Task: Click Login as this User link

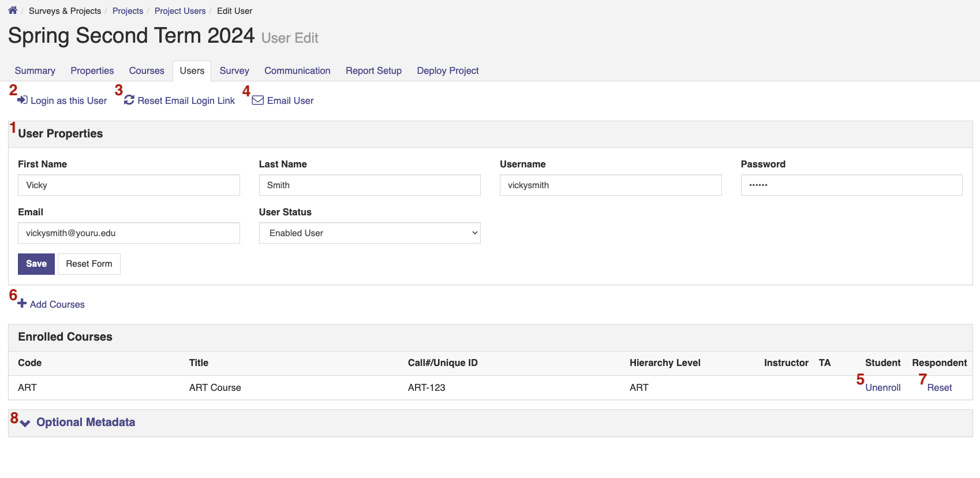Action: 69,100
